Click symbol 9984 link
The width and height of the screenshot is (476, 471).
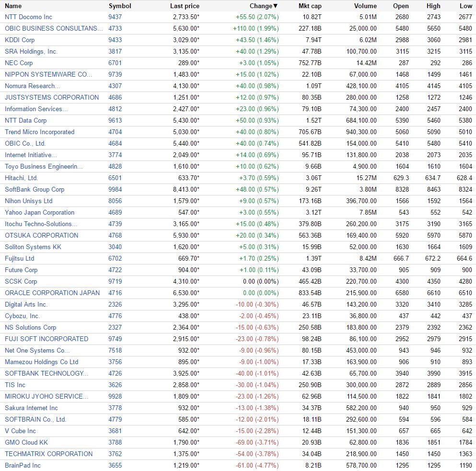click(x=115, y=190)
